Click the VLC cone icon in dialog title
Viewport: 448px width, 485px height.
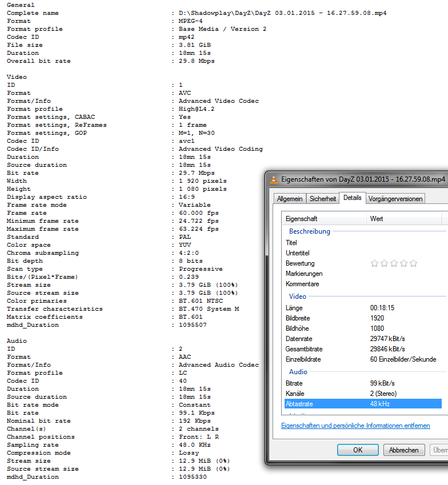point(274,179)
